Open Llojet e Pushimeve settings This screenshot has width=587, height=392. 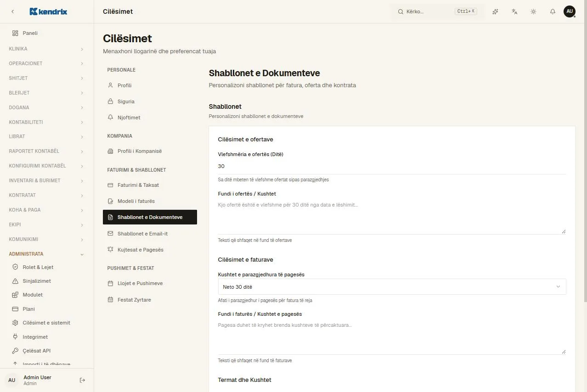[x=150, y=283]
